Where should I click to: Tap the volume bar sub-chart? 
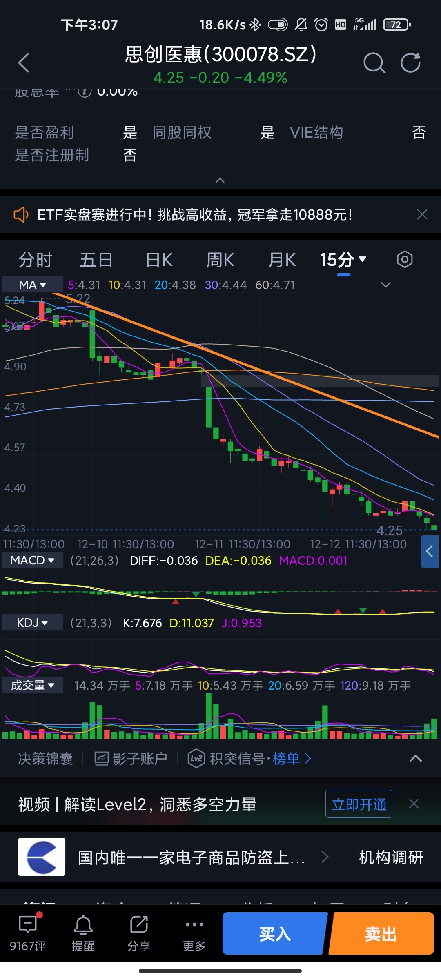(x=220, y=717)
